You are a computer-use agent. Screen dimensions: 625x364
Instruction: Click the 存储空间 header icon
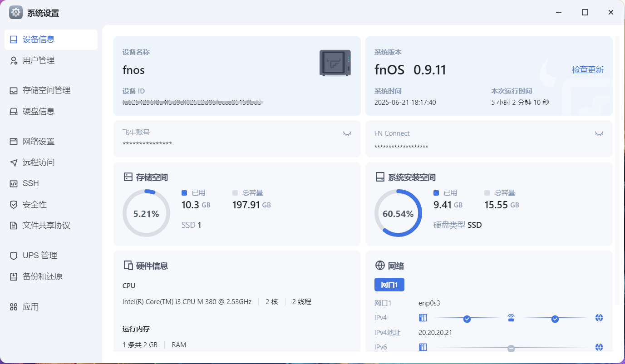click(128, 177)
